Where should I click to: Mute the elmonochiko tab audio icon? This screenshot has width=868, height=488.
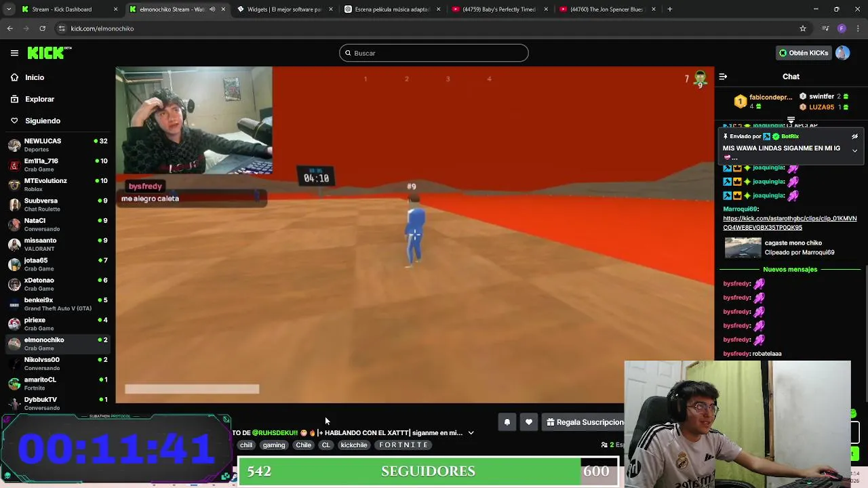[x=213, y=9]
